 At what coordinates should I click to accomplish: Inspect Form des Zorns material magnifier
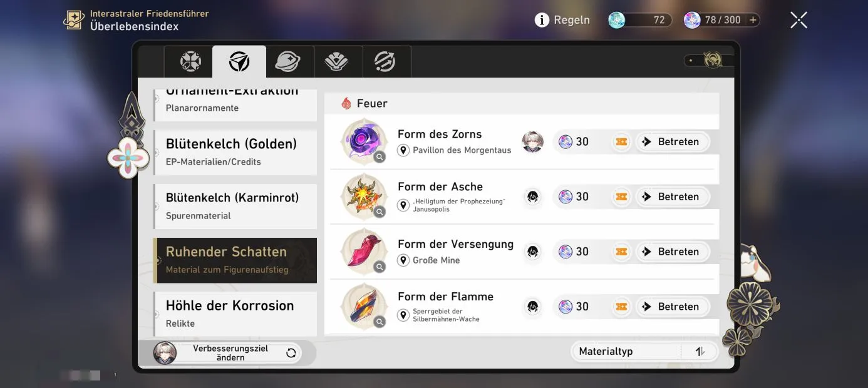(379, 158)
